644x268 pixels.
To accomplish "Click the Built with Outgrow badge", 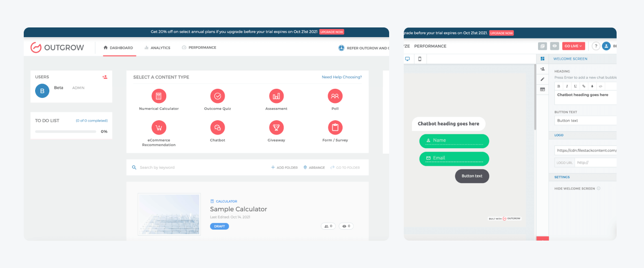I will click(x=504, y=219).
